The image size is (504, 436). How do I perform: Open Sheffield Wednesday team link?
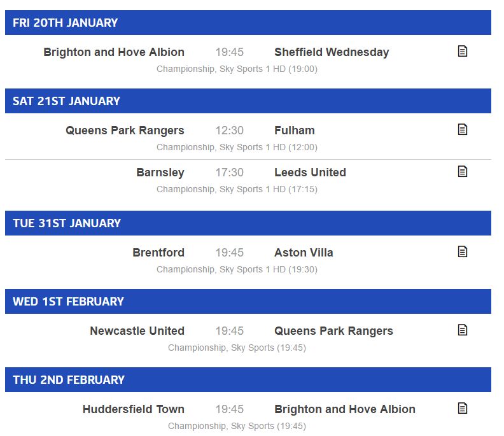[x=332, y=52]
